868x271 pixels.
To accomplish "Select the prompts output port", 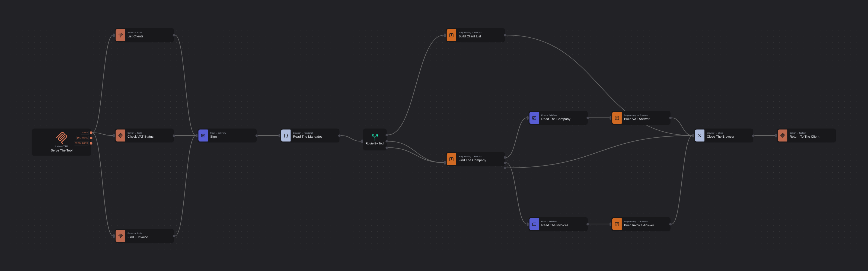I will tap(91, 138).
